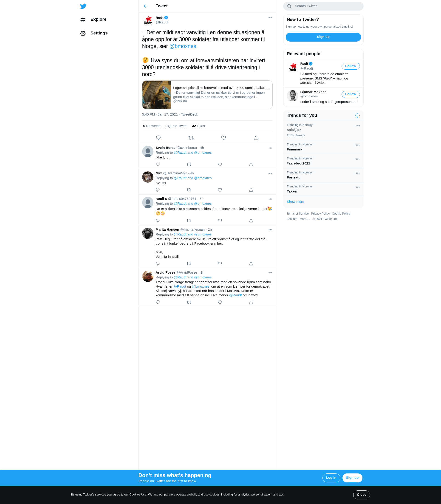Viewport: 441px width, 504px height.
Task: Open the TweetDeck source link
Action: click(x=189, y=115)
